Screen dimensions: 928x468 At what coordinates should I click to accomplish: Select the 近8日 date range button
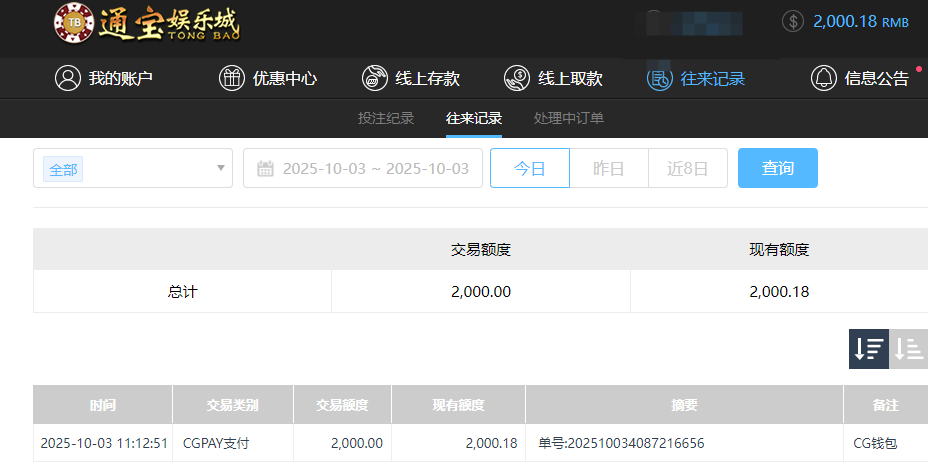pyautogui.click(x=688, y=168)
